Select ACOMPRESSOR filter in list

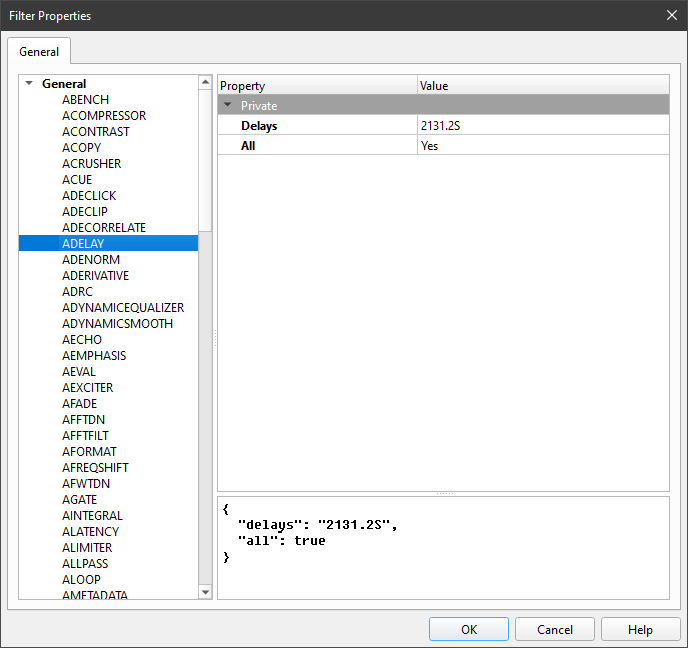[104, 116]
